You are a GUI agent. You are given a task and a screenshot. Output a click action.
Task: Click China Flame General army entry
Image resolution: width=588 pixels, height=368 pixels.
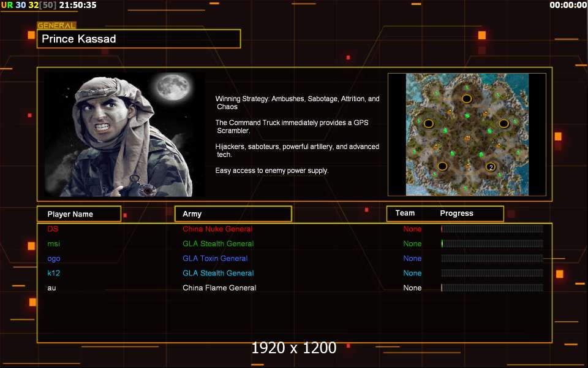(219, 288)
